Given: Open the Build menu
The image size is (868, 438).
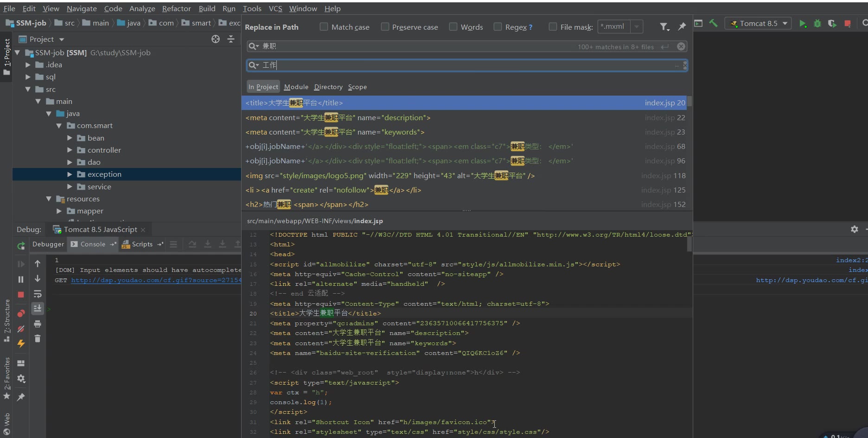Looking at the screenshot, I should tap(207, 8).
